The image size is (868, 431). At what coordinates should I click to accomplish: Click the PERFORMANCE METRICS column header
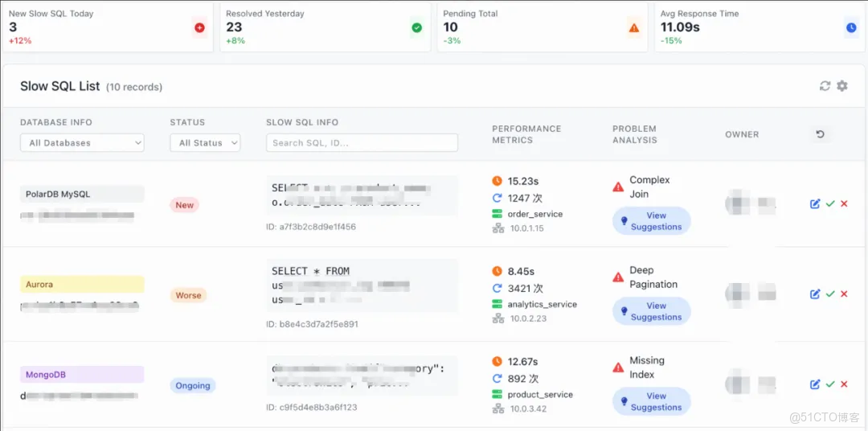click(526, 134)
